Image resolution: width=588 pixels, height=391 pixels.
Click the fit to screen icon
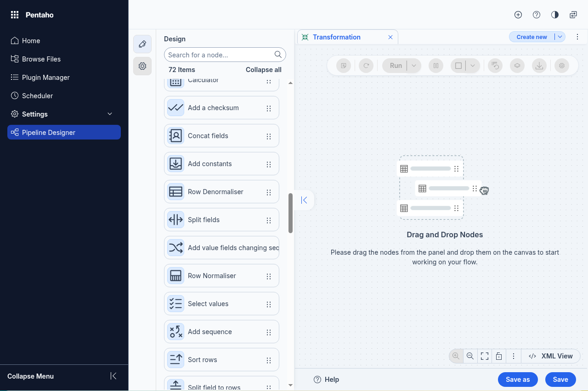(484, 356)
